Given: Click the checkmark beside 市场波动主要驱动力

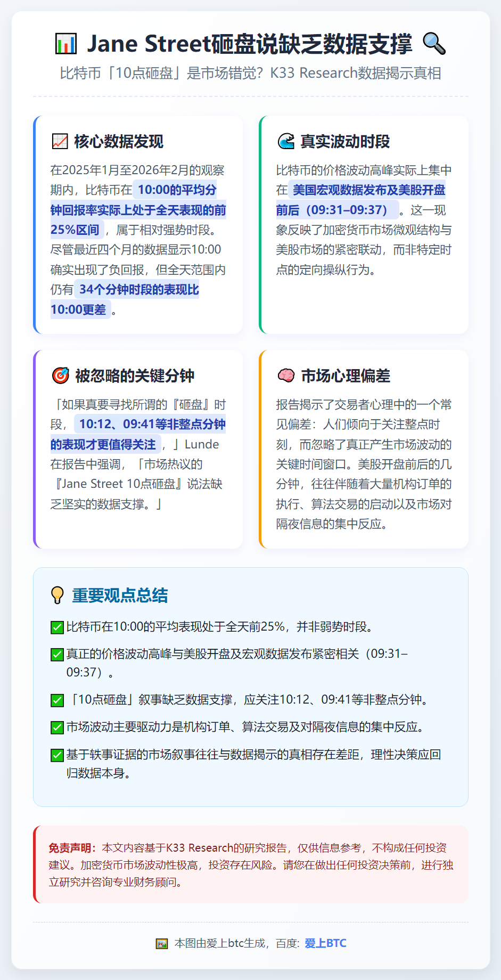Looking at the screenshot, I should pos(57,728).
